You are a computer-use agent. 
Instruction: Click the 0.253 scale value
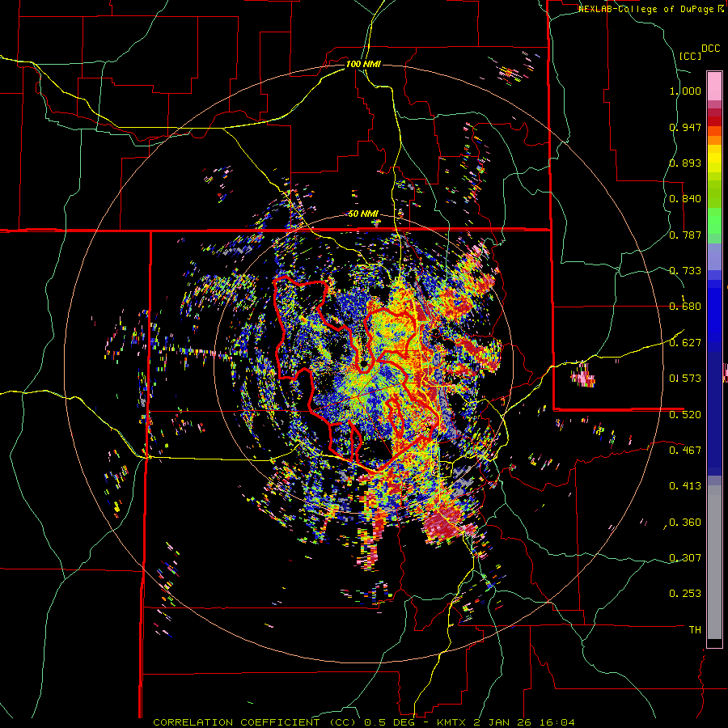pos(685,594)
